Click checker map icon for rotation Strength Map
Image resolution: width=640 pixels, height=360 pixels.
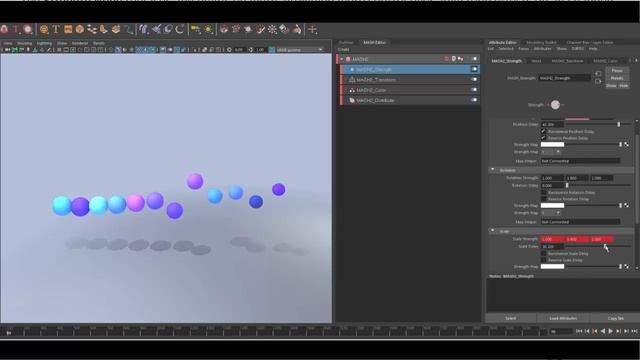coord(627,205)
